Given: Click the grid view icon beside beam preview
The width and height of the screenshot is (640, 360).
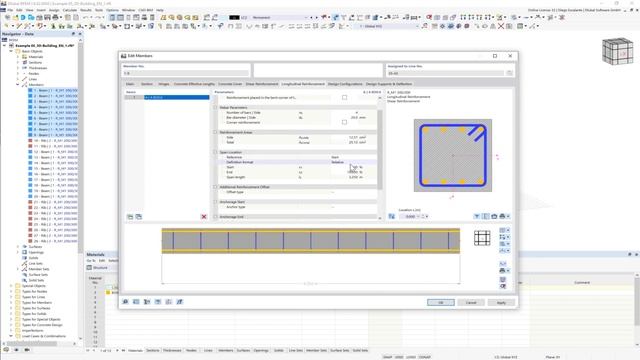Looking at the screenshot, I should 482,238.
